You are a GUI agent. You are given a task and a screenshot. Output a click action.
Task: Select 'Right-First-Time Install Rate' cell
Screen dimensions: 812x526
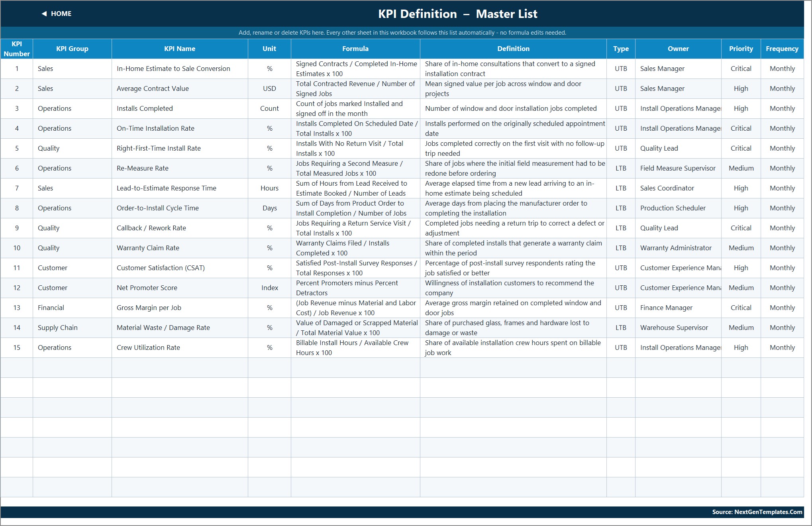tap(180, 148)
